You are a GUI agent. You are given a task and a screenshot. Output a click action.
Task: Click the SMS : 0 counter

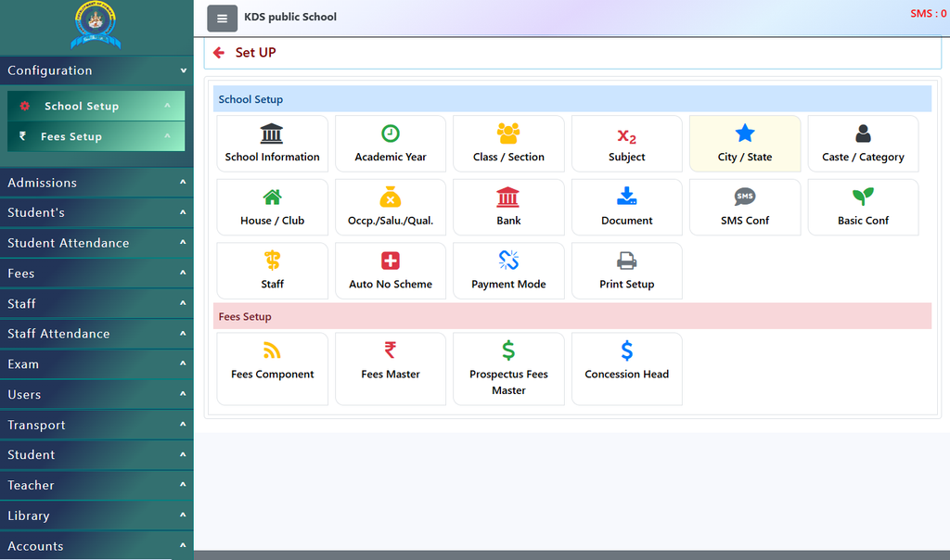(928, 13)
